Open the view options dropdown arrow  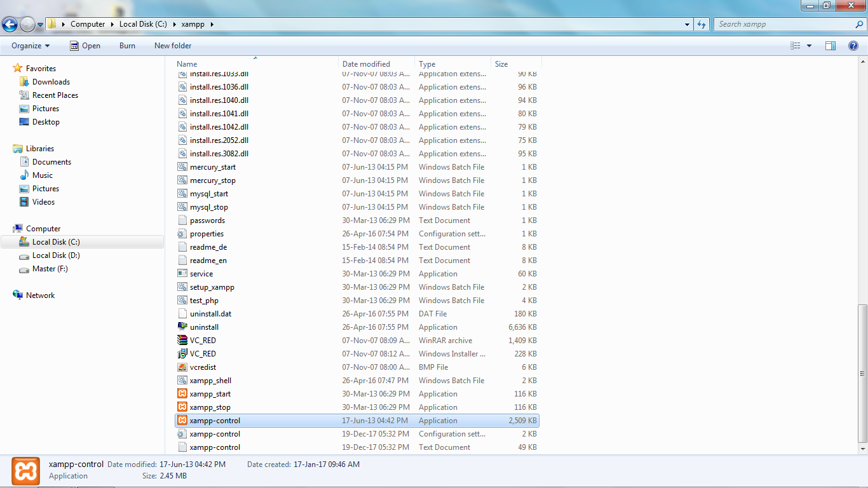coord(809,46)
